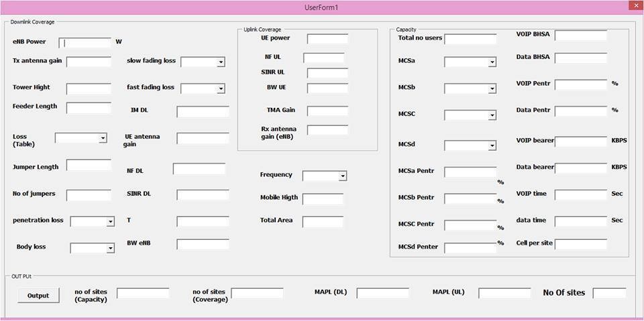644x321 pixels.
Task: Focus the Tx antenna gain field
Action: pos(89,62)
